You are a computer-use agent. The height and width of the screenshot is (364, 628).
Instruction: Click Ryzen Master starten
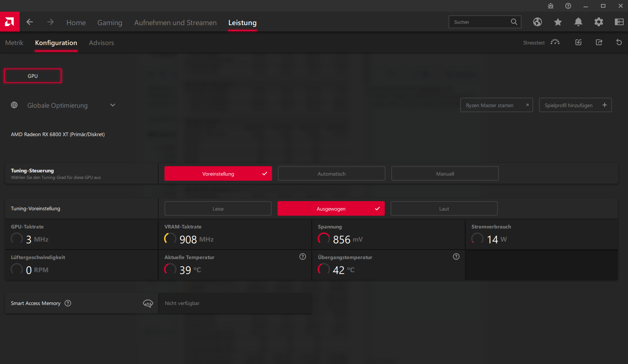[x=497, y=105]
